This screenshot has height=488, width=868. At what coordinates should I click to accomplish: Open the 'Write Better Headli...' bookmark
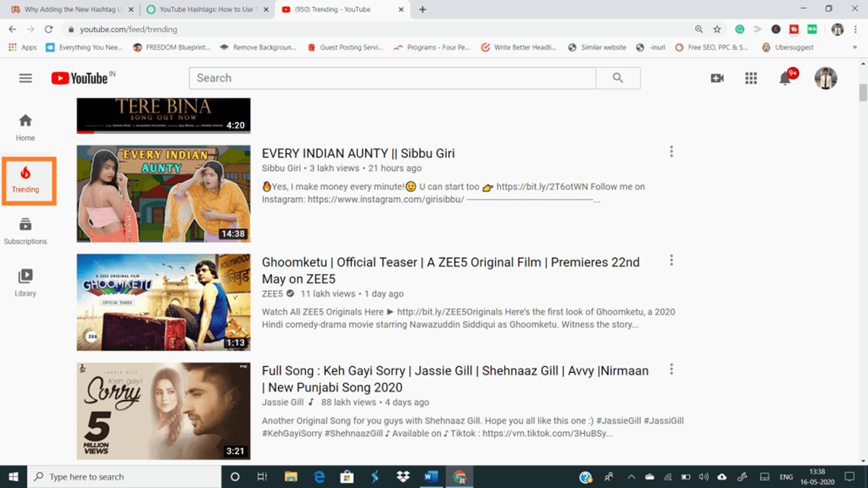[519, 48]
